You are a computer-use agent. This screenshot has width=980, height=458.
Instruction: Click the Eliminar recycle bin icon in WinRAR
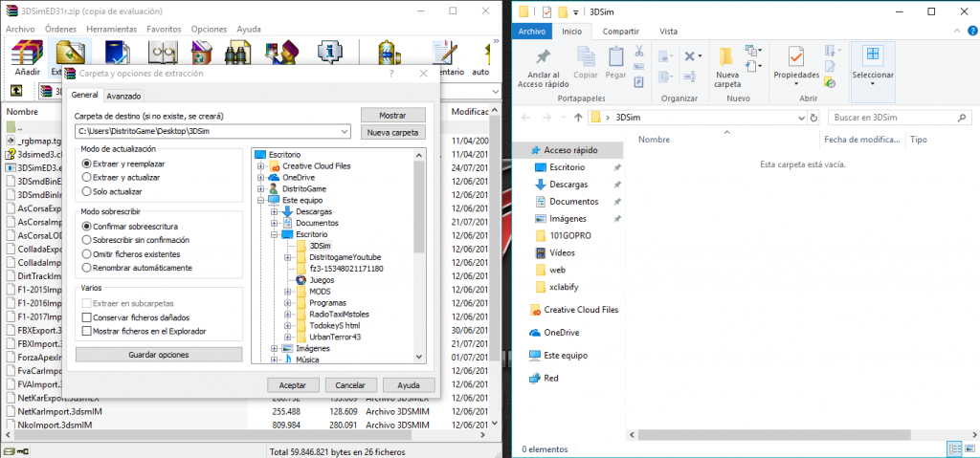click(203, 54)
